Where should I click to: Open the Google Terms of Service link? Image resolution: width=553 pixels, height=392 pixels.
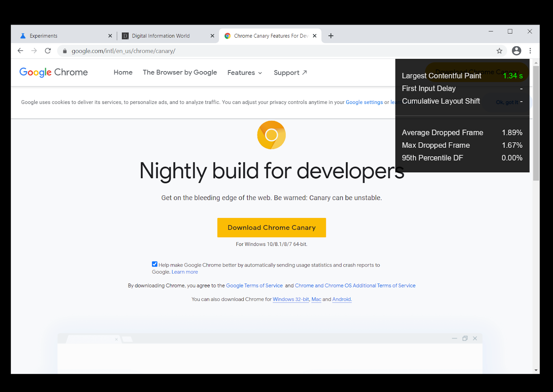254,286
